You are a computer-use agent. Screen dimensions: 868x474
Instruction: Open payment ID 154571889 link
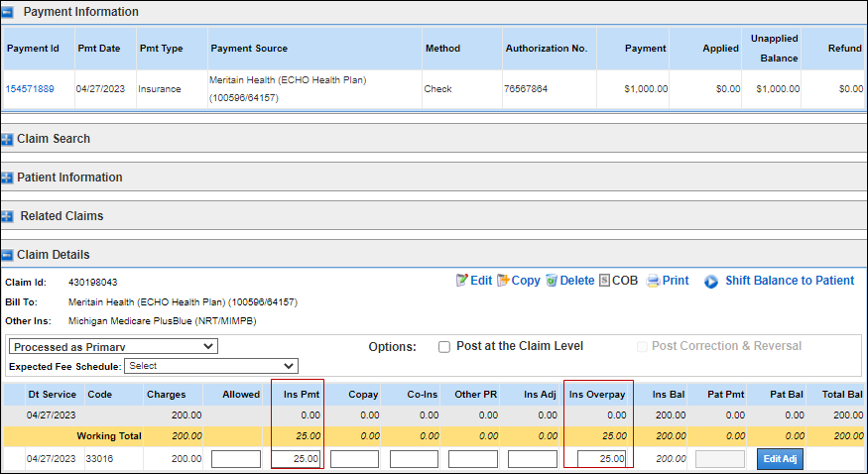point(30,89)
